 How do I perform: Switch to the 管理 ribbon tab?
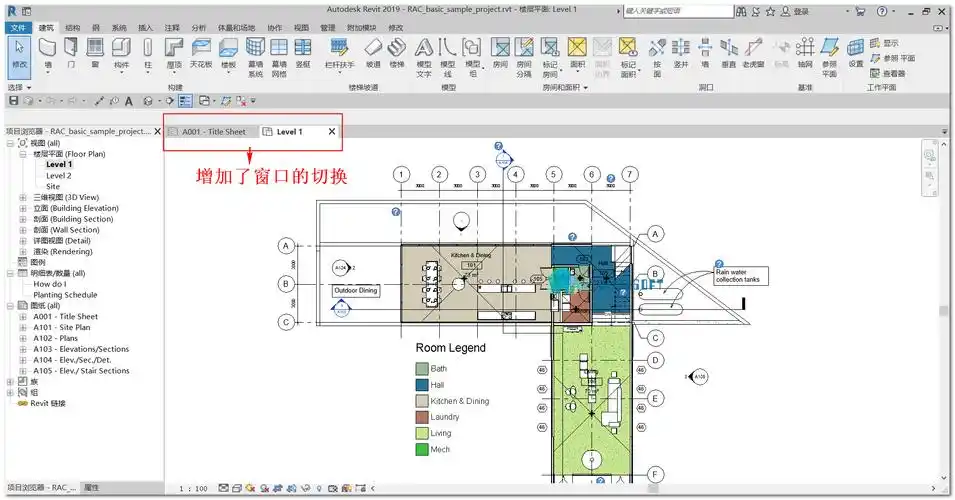click(328, 28)
